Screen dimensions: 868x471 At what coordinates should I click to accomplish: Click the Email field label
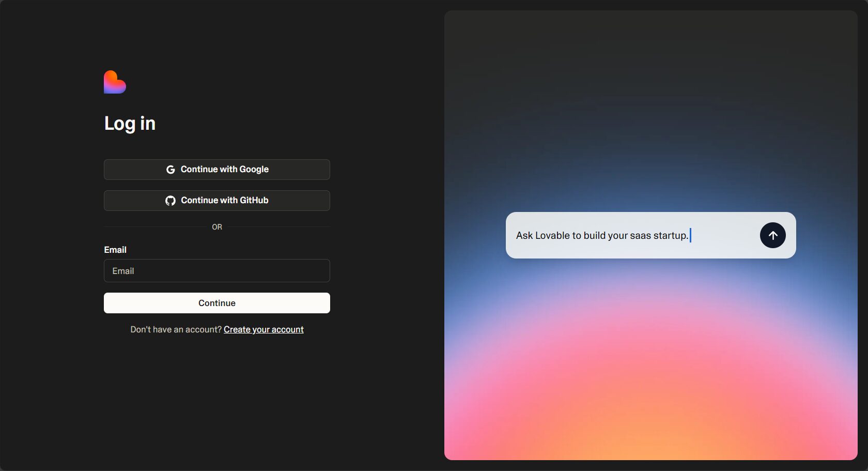pos(115,250)
